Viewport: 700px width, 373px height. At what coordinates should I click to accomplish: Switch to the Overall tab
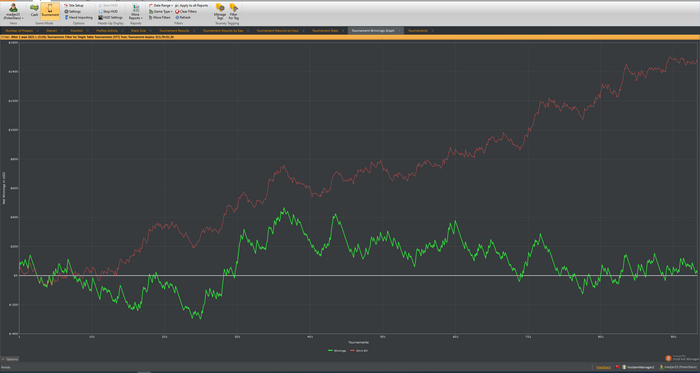point(51,31)
